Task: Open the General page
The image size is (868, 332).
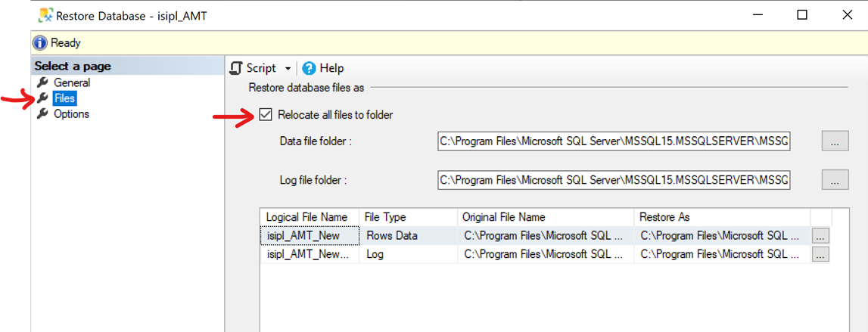Action: click(x=71, y=83)
